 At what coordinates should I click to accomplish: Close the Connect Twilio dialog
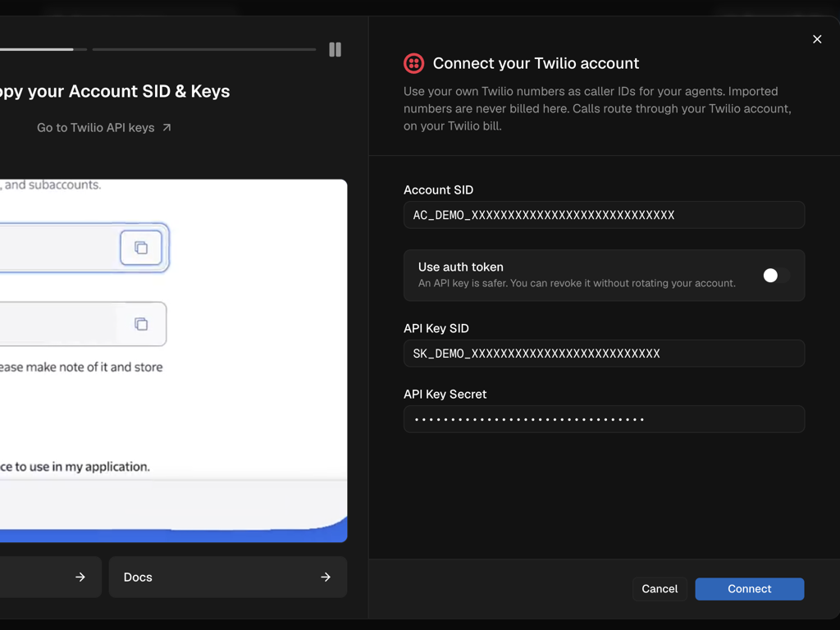click(817, 39)
